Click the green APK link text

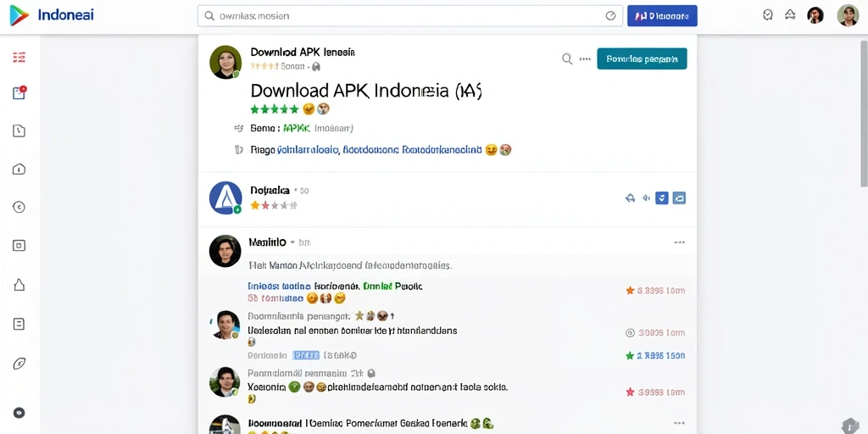point(296,129)
